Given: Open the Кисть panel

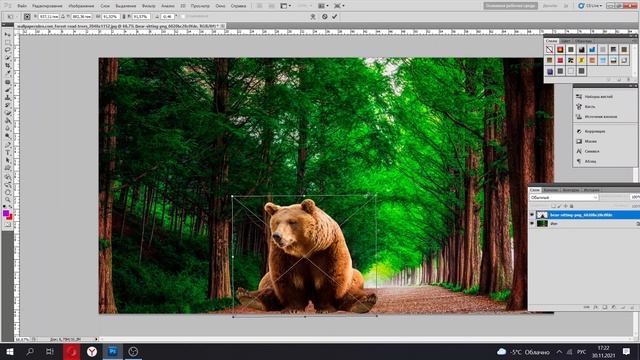Looking at the screenshot, I should click(x=586, y=107).
